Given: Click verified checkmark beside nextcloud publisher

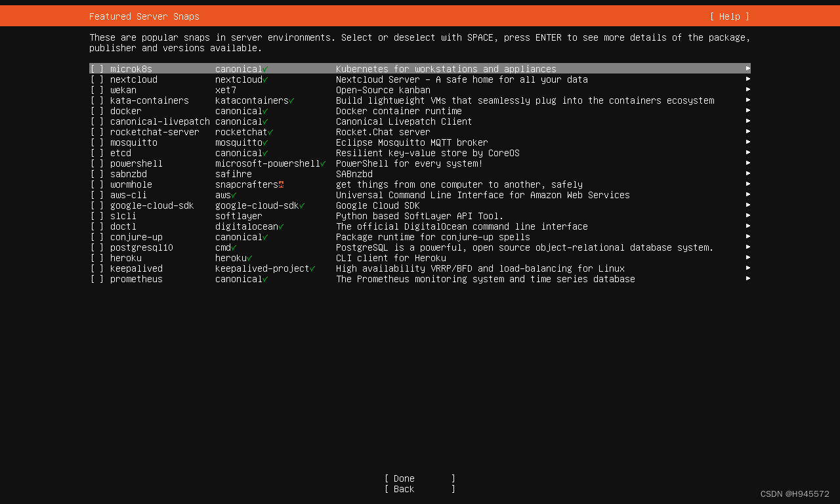Looking at the screenshot, I should pyautogui.click(x=265, y=79).
